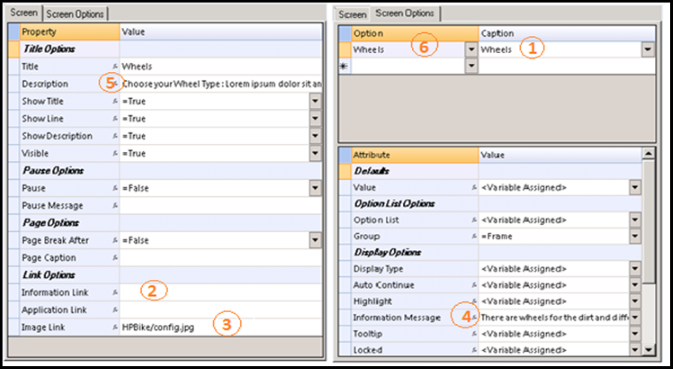Select the Link Options section row
This screenshot has height=369, width=673.
[165, 275]
